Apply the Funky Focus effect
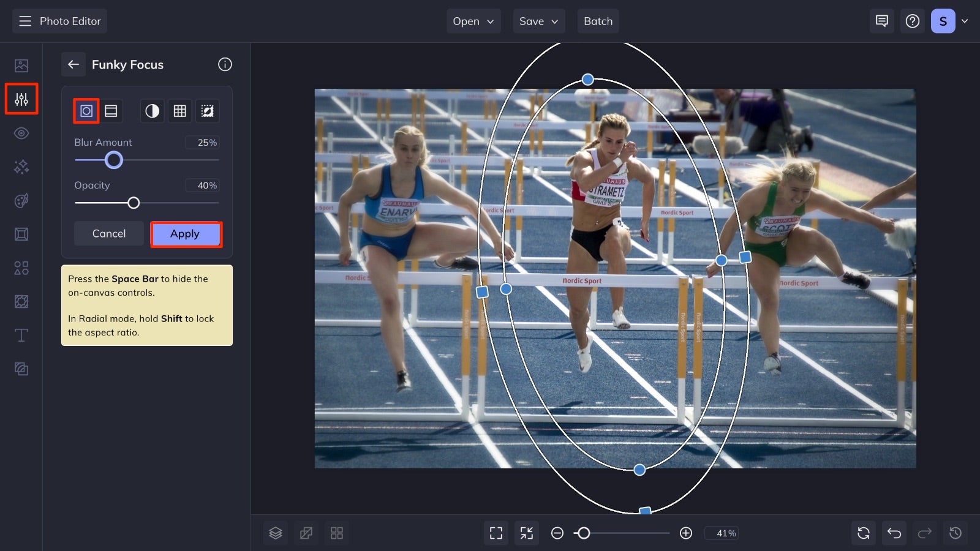 [x=186, y=234]
